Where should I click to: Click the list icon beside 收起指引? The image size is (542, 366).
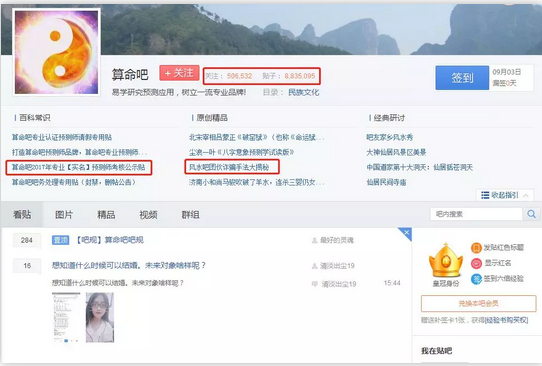point(485,195)
